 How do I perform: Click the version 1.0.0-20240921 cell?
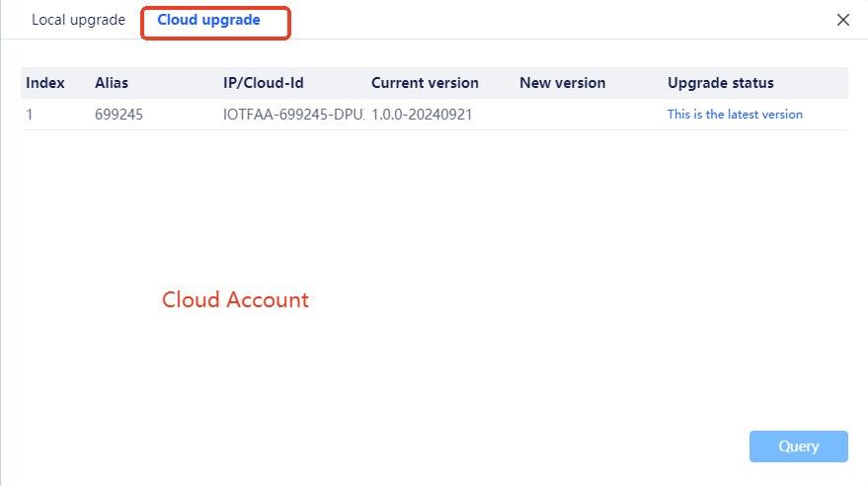pyautogui.click(x=422, y=115)
